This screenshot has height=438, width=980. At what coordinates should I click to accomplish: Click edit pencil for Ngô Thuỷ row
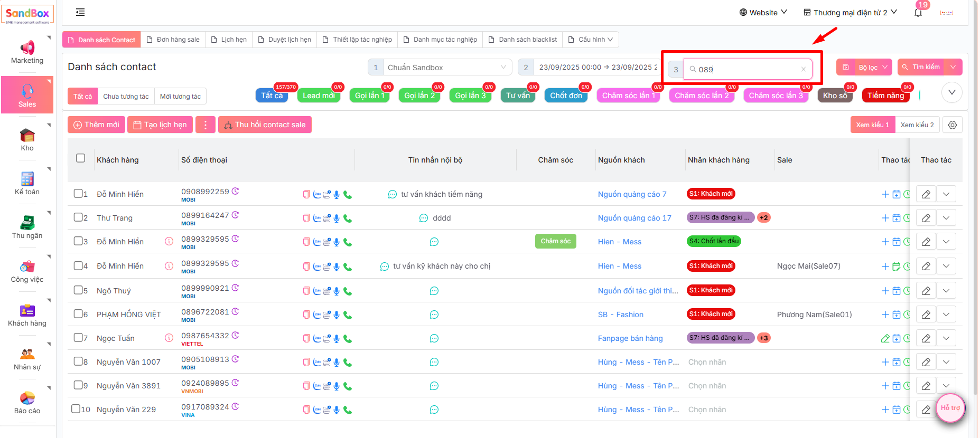(926, 291)
